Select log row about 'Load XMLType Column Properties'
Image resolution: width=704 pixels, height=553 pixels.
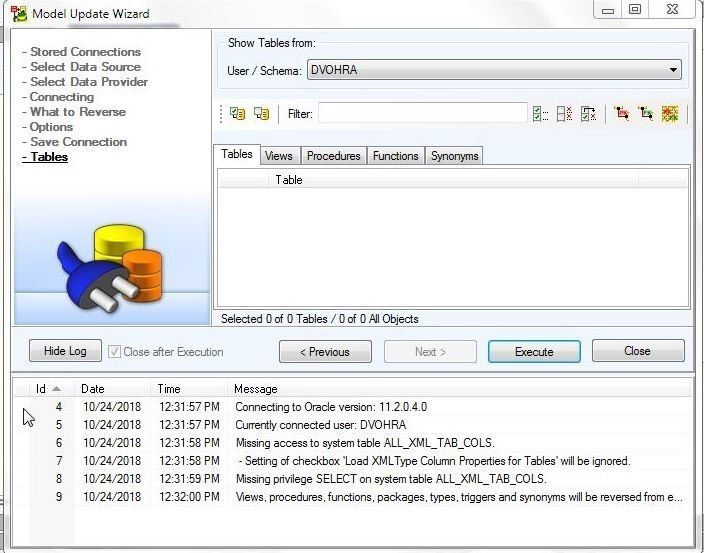pyautogui.click(x=352, y=461)
